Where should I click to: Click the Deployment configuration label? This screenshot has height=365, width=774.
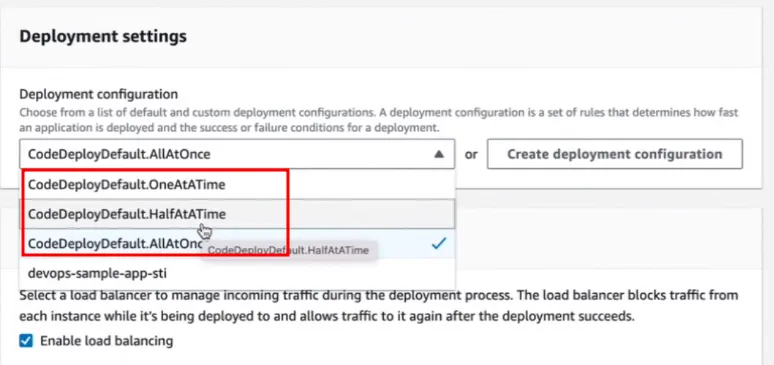(99, 94)
